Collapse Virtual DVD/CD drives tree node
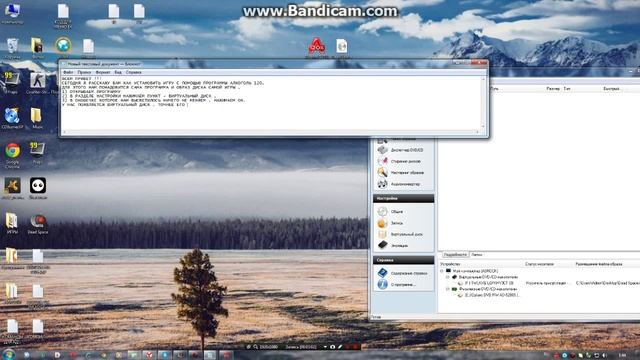This screenshot has width=640, height=360. click(448, 277)
